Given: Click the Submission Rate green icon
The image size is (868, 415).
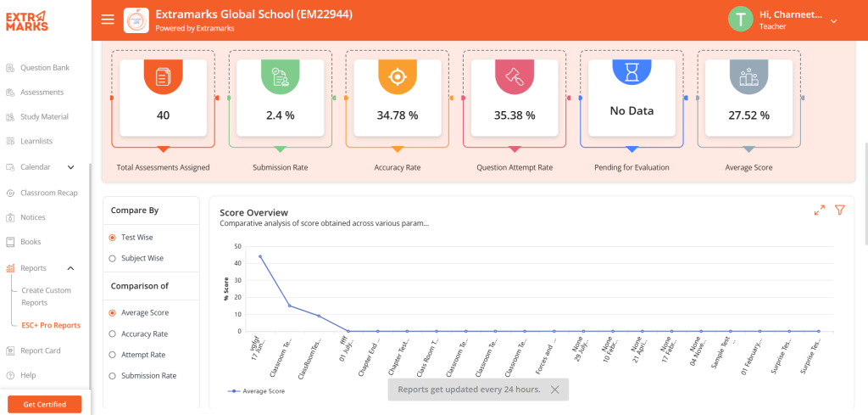Looking at the screenshot, I should click(x=281, y=77).
